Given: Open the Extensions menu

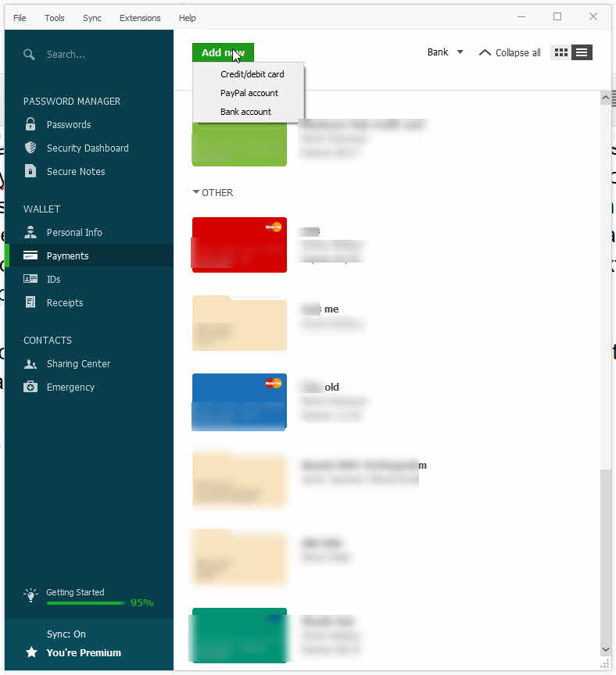Looking at the screenshot, I should click(140, 17).
